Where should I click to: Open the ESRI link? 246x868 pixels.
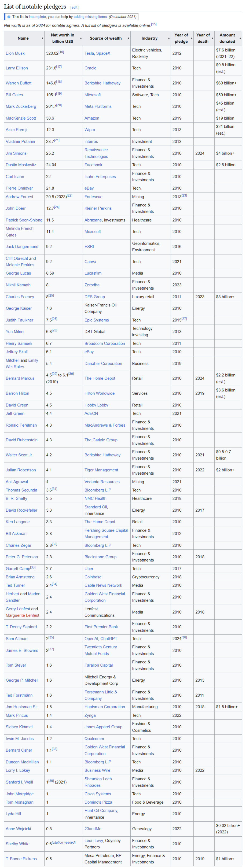[89, 247]
